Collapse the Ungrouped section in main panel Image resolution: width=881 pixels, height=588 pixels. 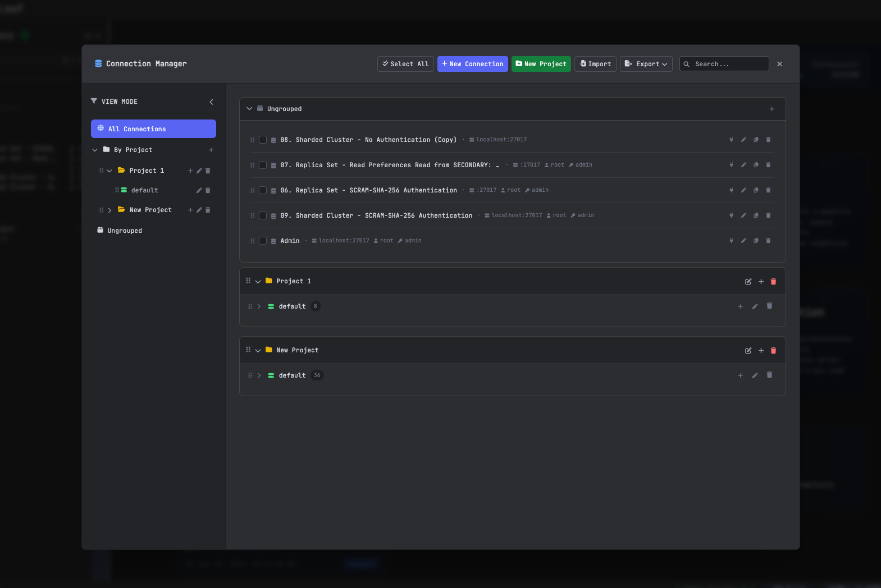point(249,109)
